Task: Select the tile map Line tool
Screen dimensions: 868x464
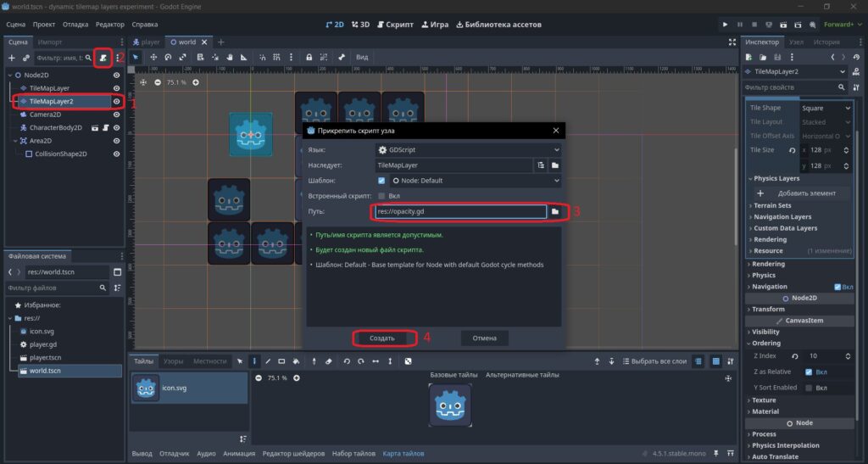Action: pyautogui.click(x=268, y=361)
